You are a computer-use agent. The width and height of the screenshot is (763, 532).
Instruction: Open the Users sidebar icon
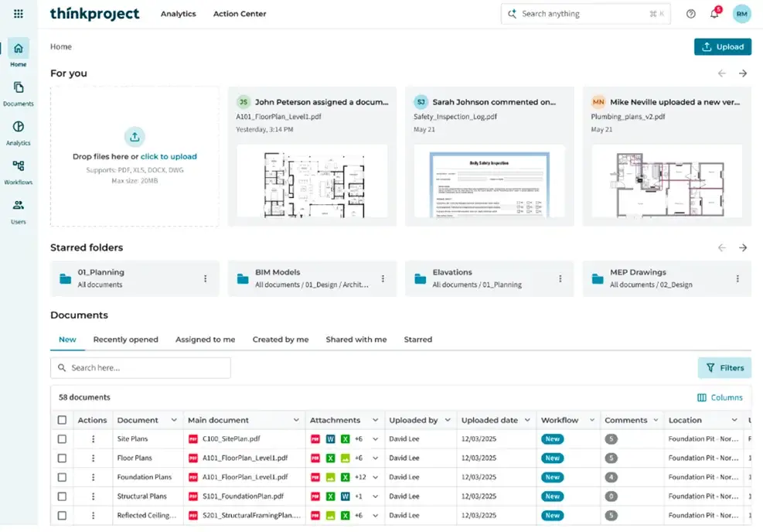point(19,212)
